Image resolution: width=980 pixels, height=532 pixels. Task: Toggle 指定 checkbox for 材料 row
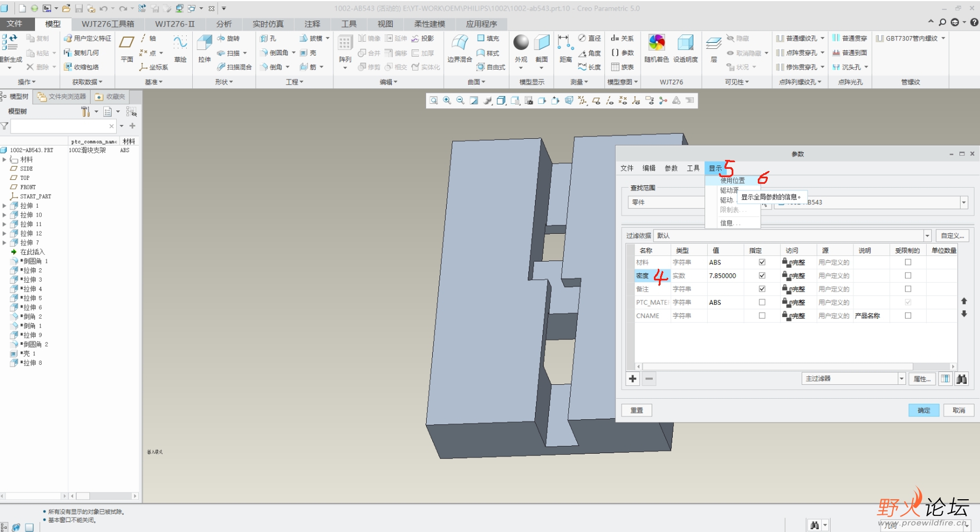[762, 262]
